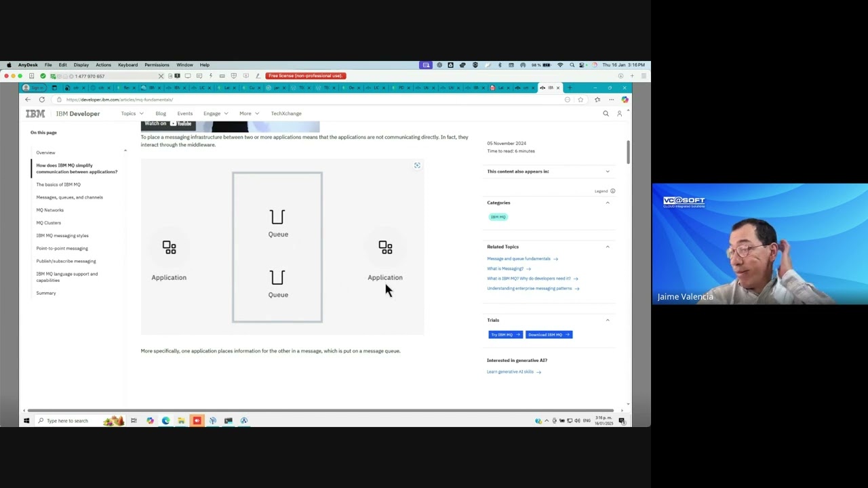868x488 pixels.
Task: Click the Task View taskbar icon
Action: pyautogui.click(x=134, y=421)
